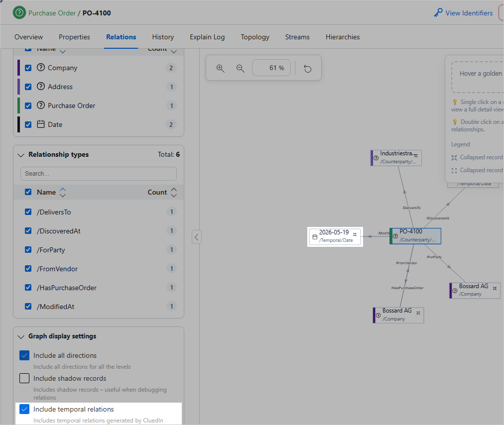Click collapse icon on Industriestra node
This screenshot has width=504, height=425.
tap(416, 155)
